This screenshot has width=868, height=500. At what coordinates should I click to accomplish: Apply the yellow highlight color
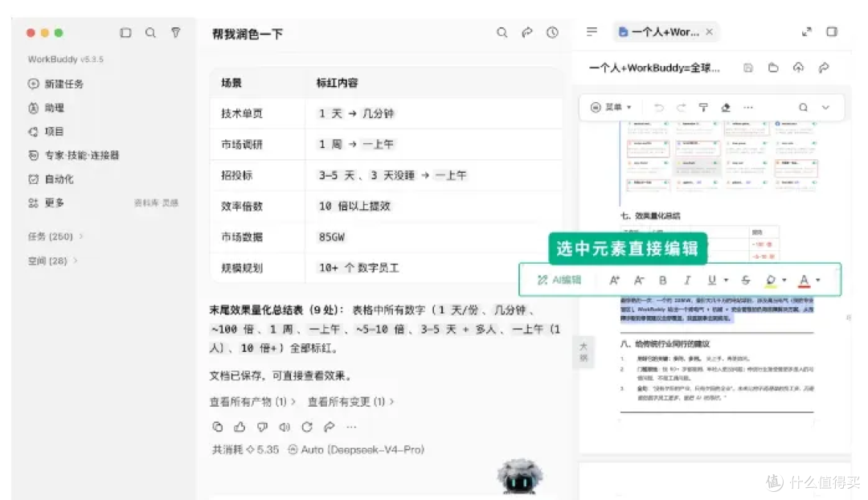click(771, 281)
